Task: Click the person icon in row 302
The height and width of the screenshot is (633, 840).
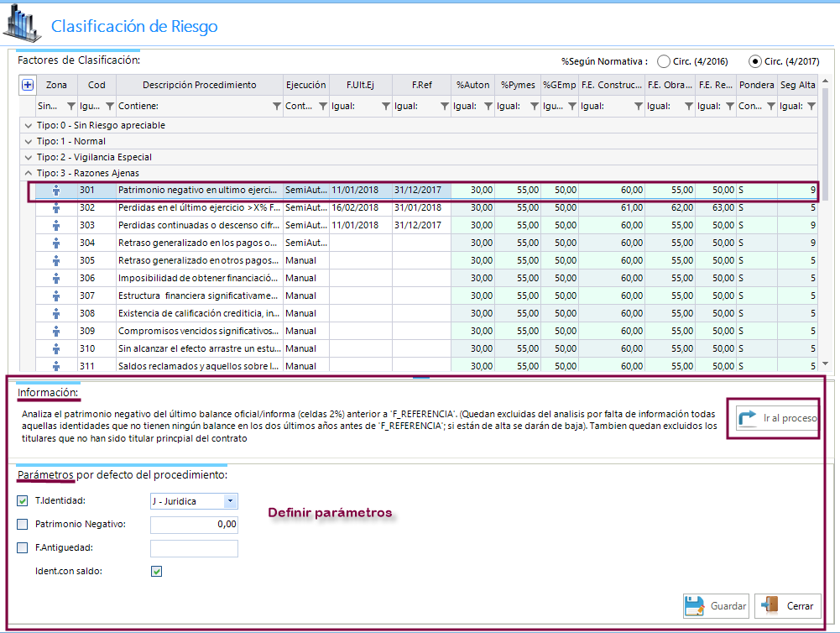Action: [56, 208]
